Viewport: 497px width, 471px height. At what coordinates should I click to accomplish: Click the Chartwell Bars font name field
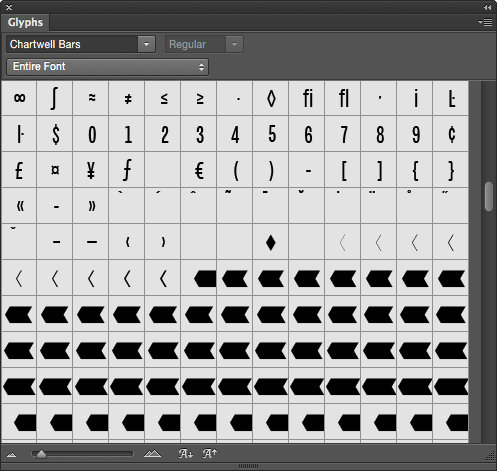72,44
